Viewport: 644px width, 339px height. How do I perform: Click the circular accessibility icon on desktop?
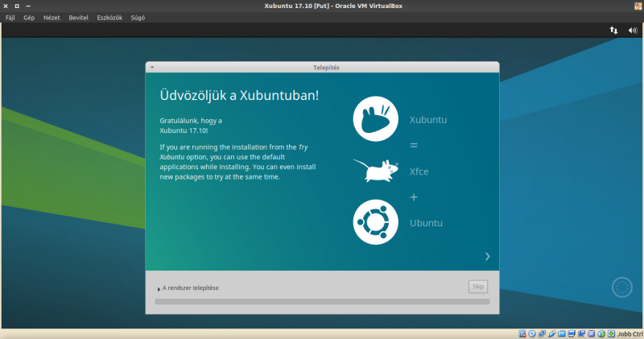point(621,287)
